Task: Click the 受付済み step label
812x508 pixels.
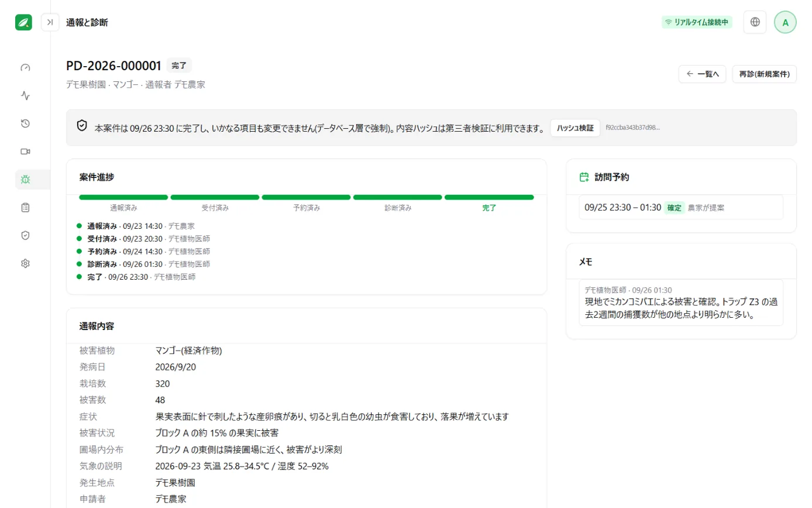Action: click(215, 208)
